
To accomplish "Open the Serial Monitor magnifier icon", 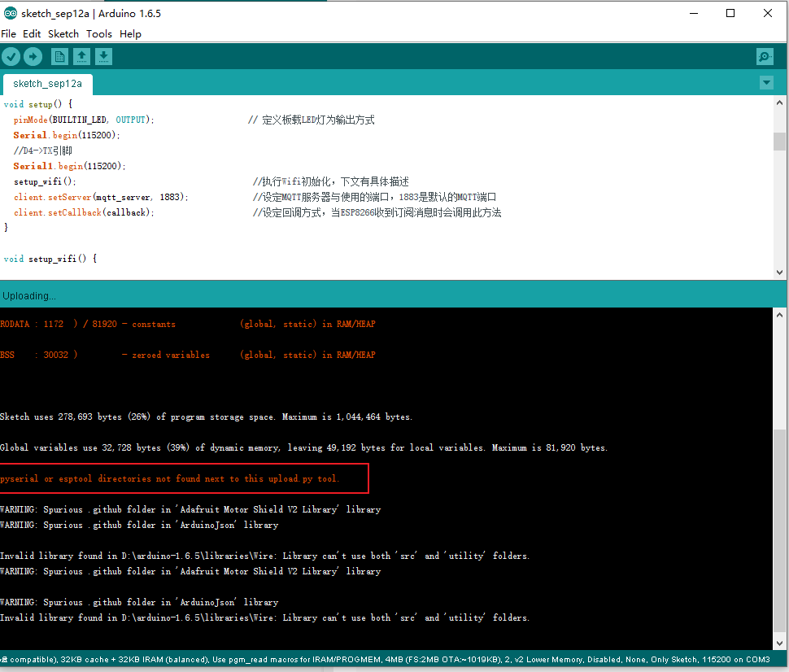I will [x=764, y=56].
